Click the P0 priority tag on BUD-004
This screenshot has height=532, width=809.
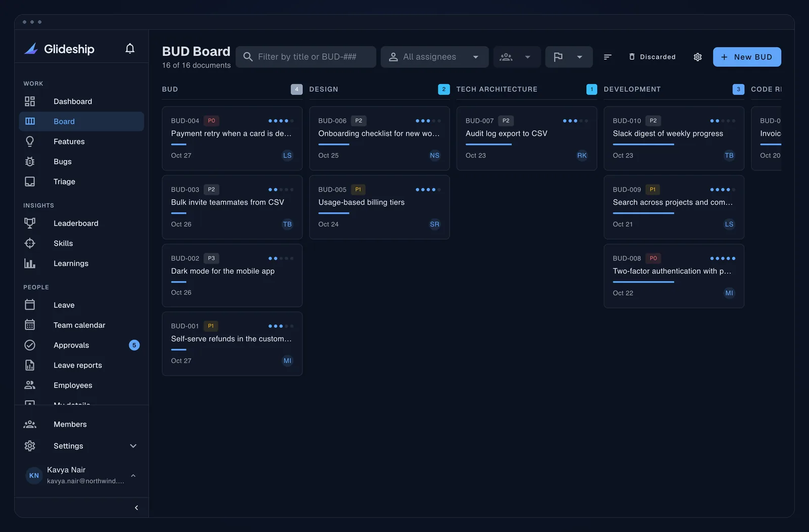(211, 120)
